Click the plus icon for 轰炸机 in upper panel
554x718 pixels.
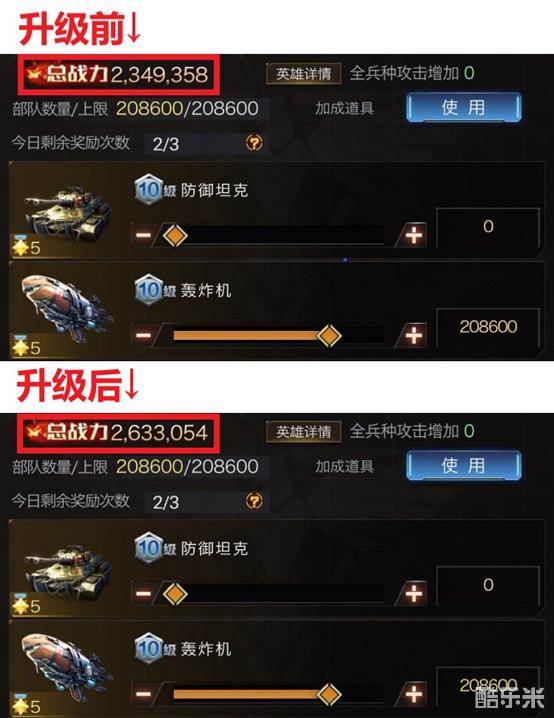click(x=414, y=335)
